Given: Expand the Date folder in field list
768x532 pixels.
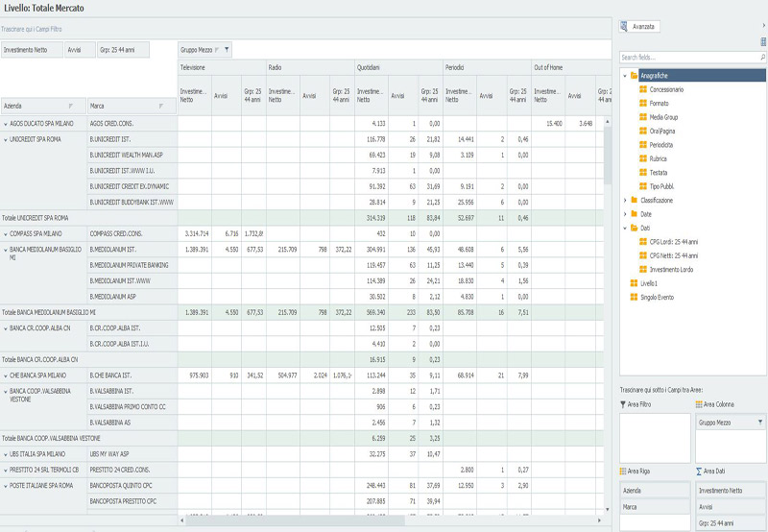Looking at the screenshot, I should click(x=625, y=214).
